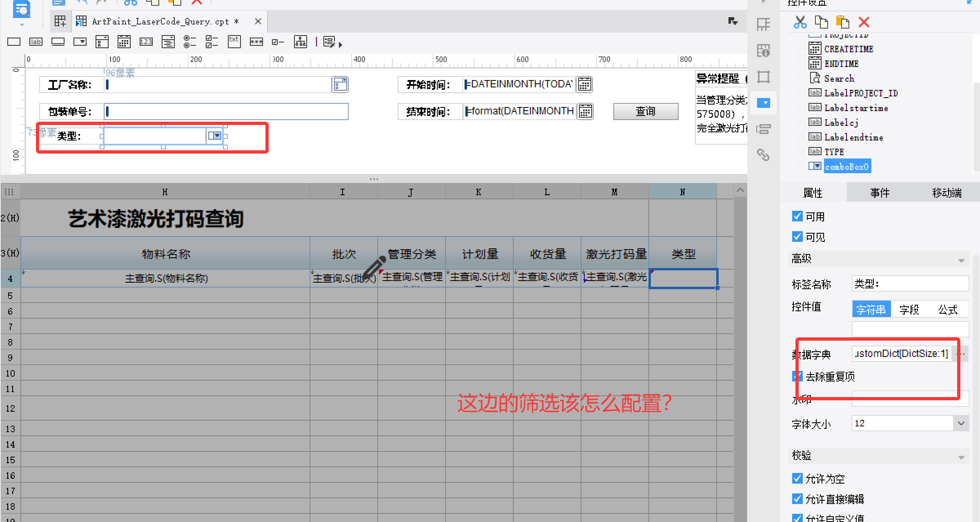Toggle the 去除重复项 checkbox

pyautogui.click(x=797, y=376)
